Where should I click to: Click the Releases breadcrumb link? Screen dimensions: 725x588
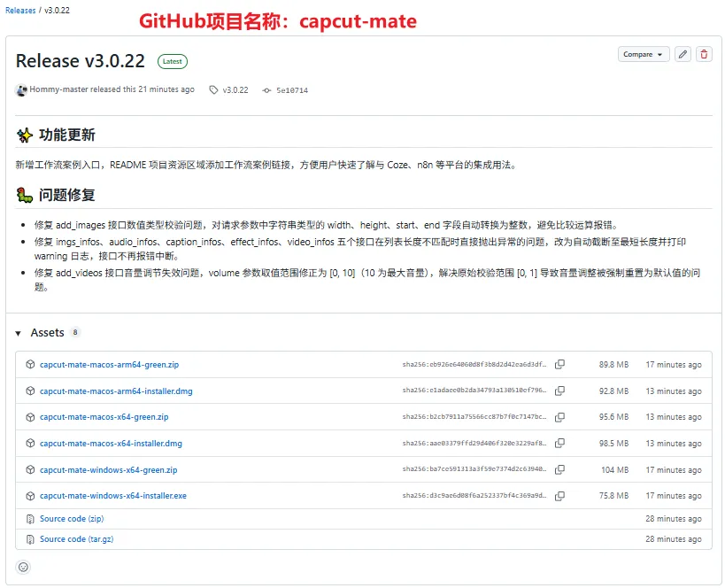(20, 10)
